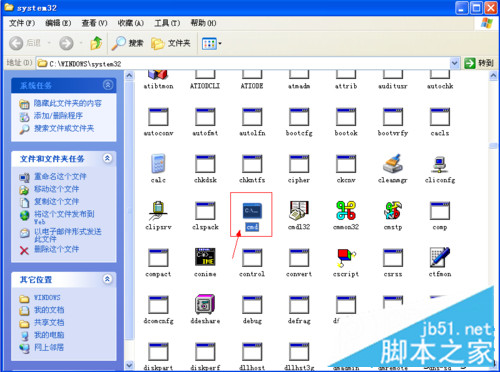Collapse the Other Places panel
This screenshot has height=372, width=500.
pos(107,279)
